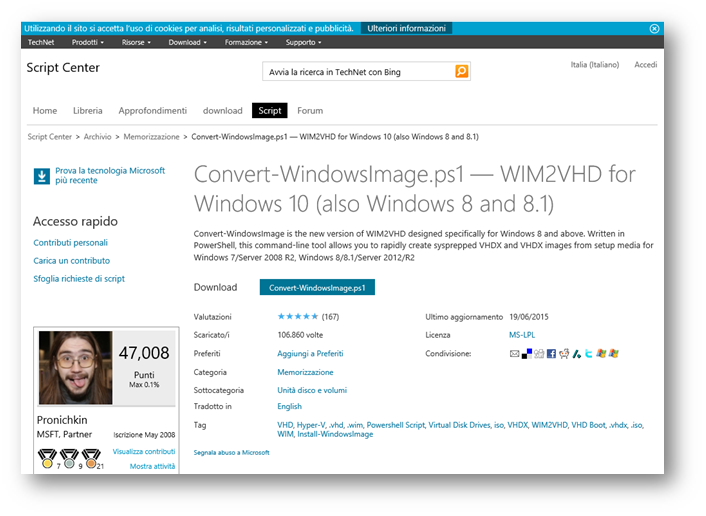Image resolution: width=706 pixels, height=516 pixels.
Task: Open the Memorizzazione breadcrumb link
Action: click(x=151, y=137)
